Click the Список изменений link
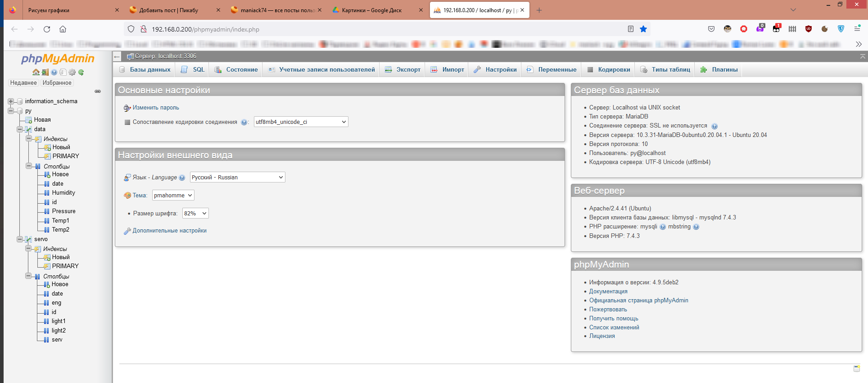This screenshot has height=383, width=868. pos(614,328)
